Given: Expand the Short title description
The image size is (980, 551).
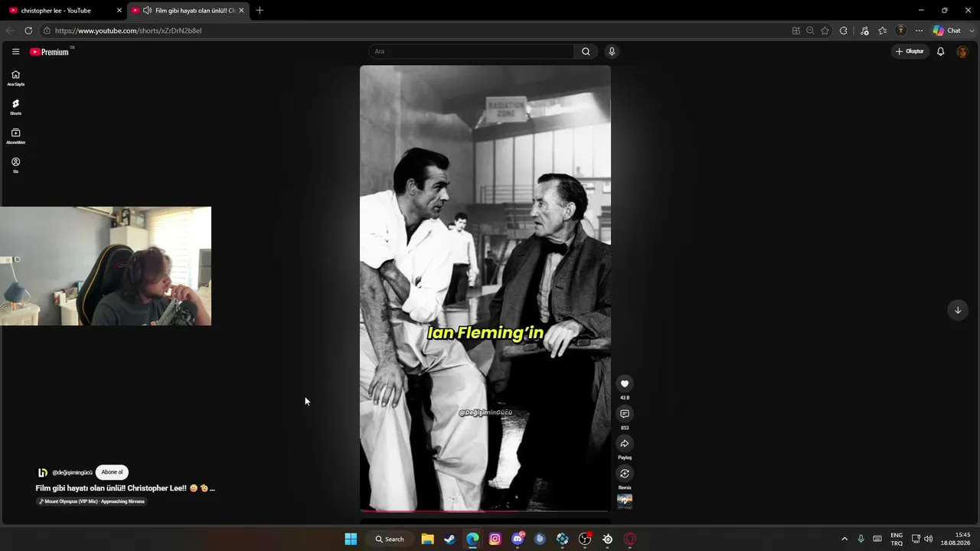Looking at the screenshot, I should pyautogui.click(x=126, y=488).
